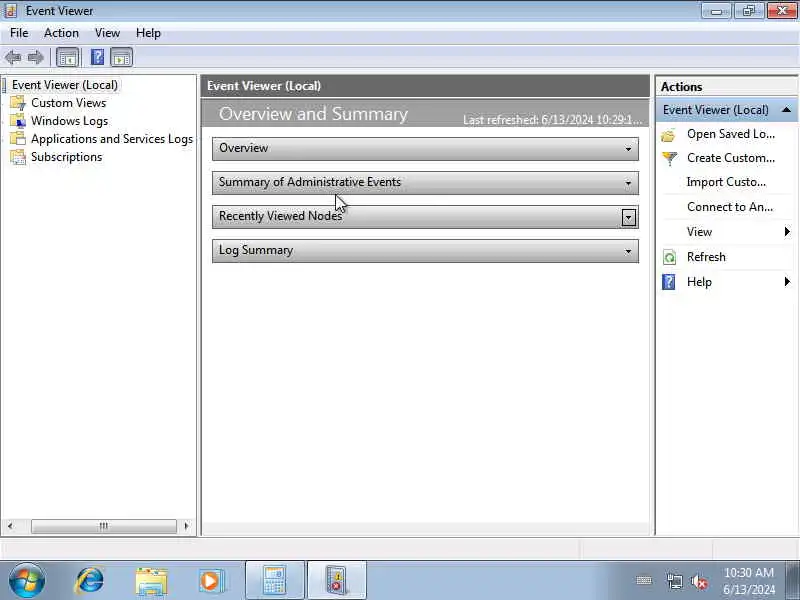
Task: Click the tree pane scroll left arrow
Action: [10, 526]
